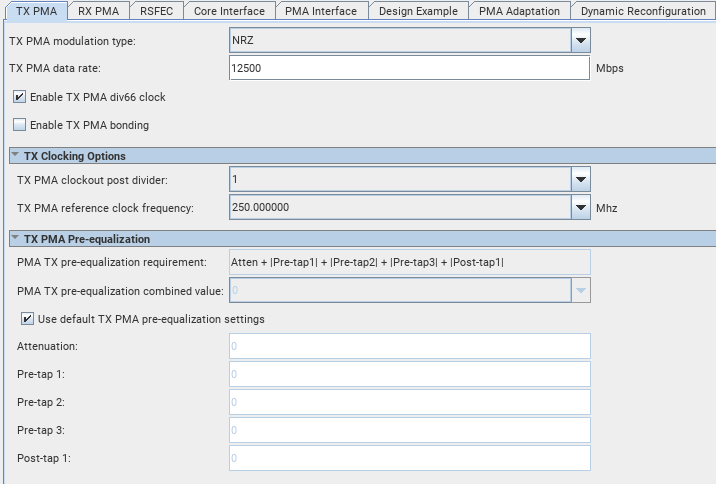Select the Core Interface tab
The height and width of the screenshot is (484, 716).
(229, 11)
